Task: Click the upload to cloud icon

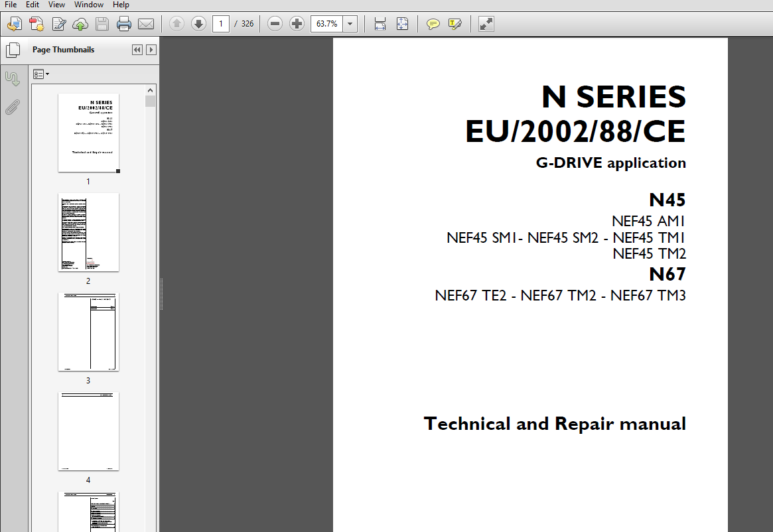Action: (80, 24)
